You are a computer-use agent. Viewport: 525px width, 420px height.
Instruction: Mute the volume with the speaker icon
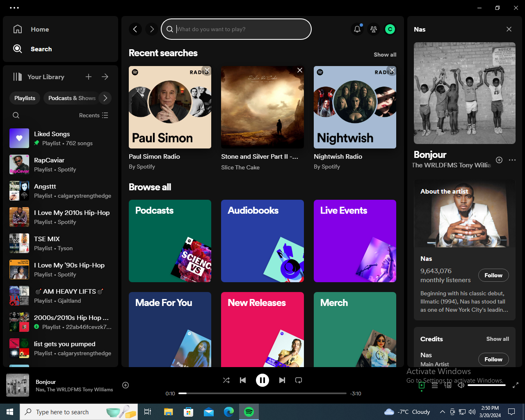click(x=461, y=385)
